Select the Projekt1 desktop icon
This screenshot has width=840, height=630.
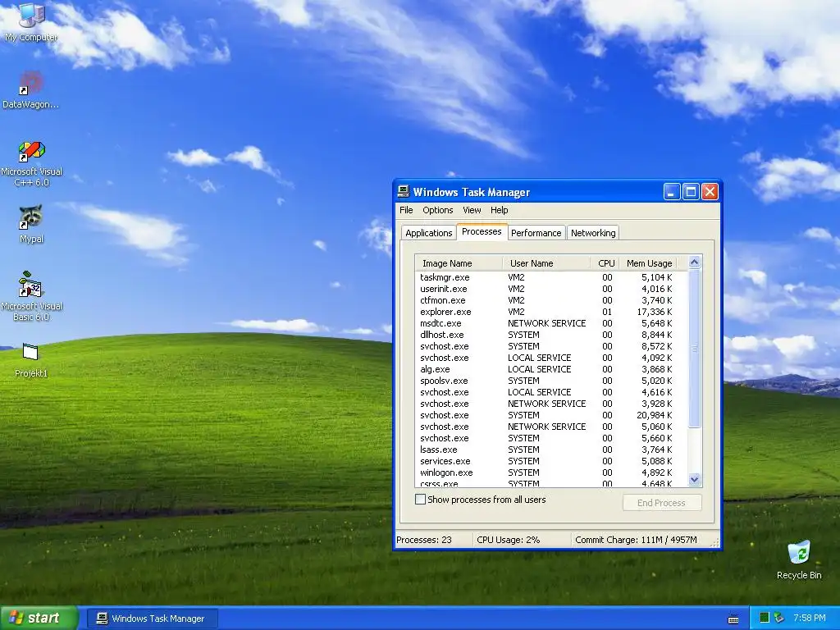[x=31, y=361]
